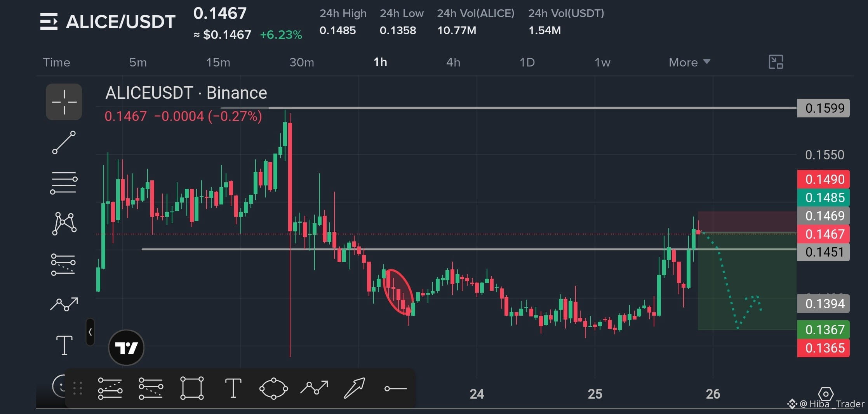Switch to the 4h timeframe
Screen dimensions: 868x414
click(x=453, y=62)
